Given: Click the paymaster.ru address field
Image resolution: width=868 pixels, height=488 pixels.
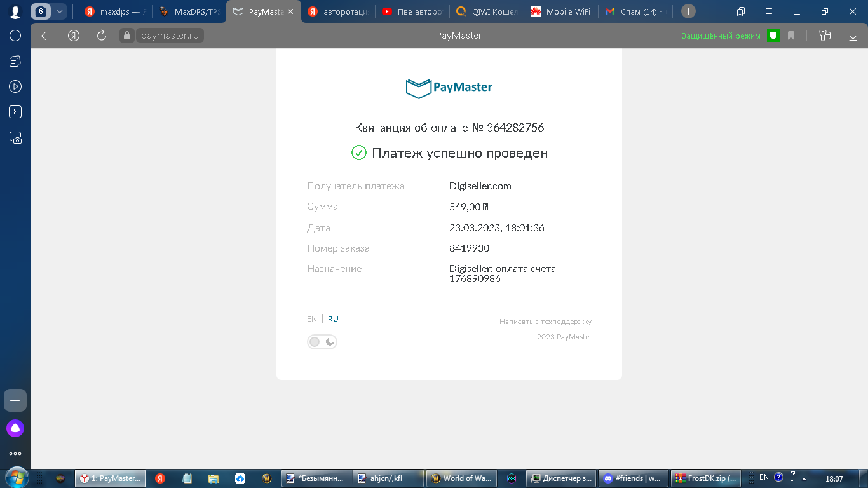Looking at the screenshot, I should [x=170, y=36].
